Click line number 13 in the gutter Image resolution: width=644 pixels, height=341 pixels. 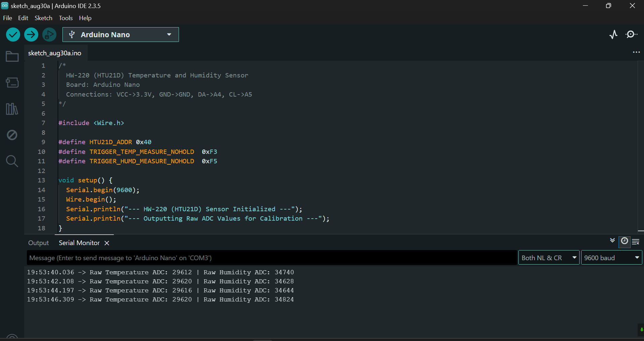pyautogui.click(x=41, y=180)
